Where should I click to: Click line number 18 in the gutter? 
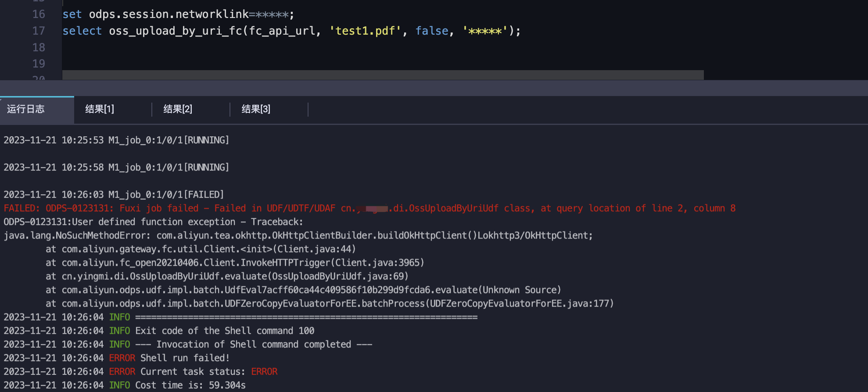pos(39,47)
